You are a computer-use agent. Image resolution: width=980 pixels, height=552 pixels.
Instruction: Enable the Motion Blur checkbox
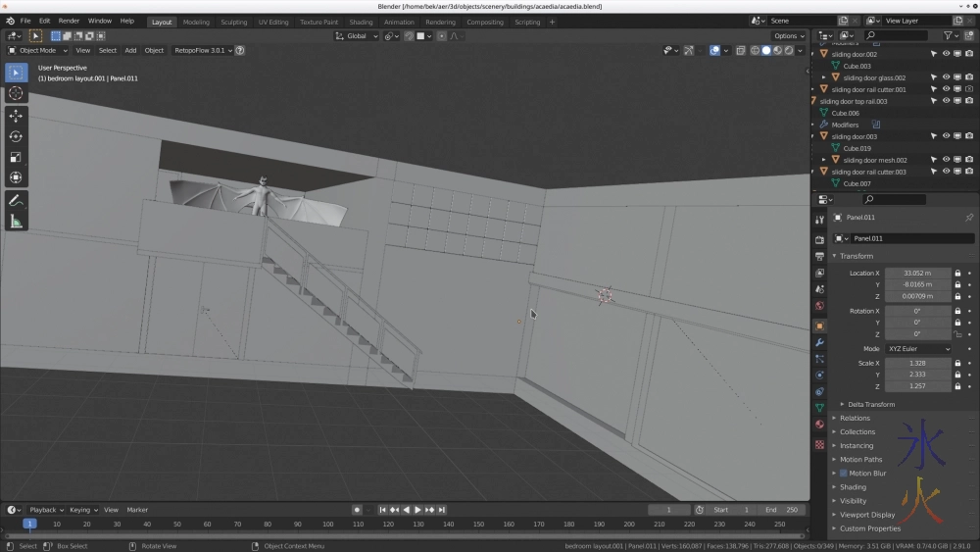pos(843,473)
